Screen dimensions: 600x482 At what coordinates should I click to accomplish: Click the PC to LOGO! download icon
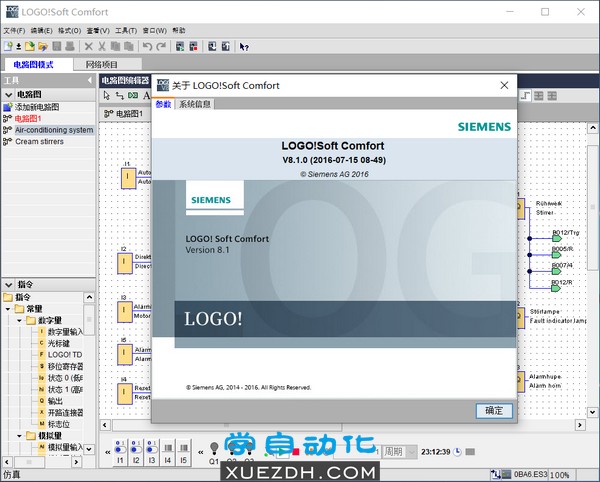(212, 46)
